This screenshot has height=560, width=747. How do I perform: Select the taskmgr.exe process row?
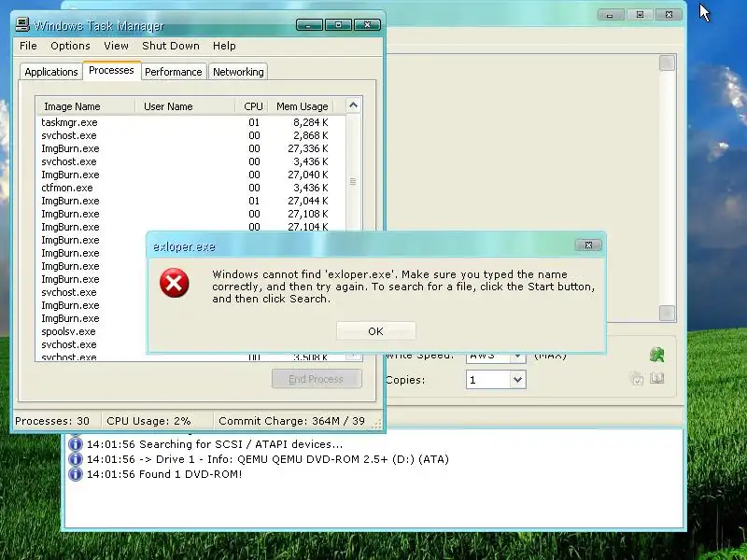coord(190,122)
